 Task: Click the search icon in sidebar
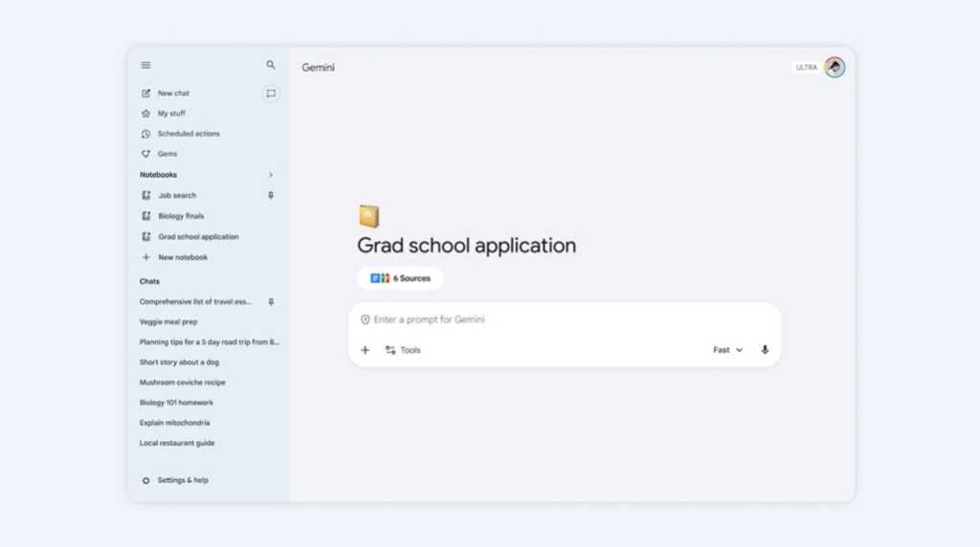pos(271,65)
